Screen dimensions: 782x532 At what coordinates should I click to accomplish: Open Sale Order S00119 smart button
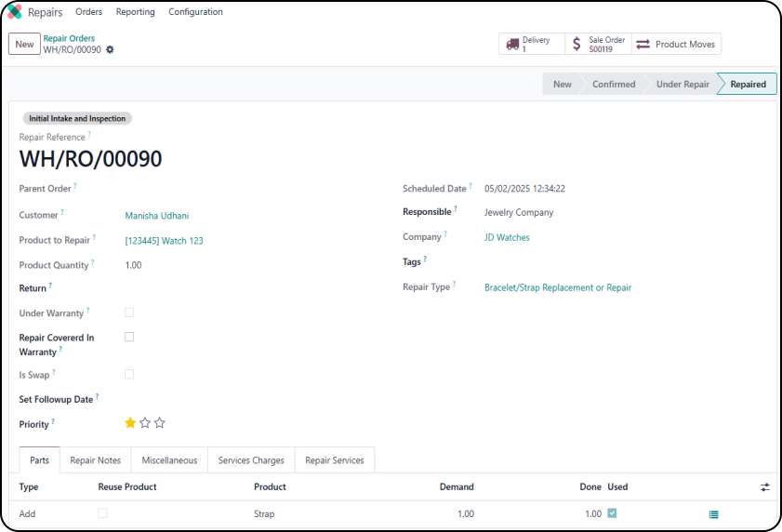pyautogui.click(x=599, y=44)
